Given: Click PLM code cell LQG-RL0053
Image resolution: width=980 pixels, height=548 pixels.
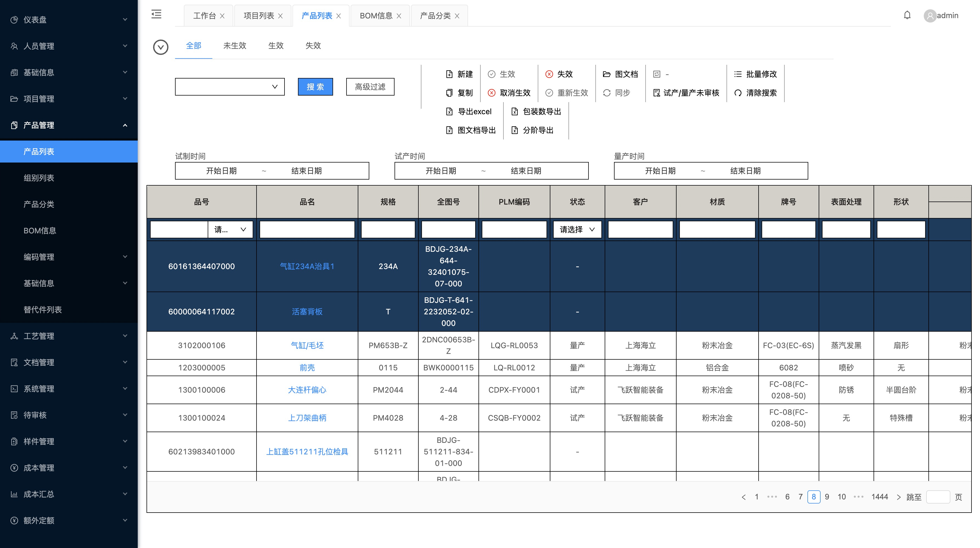Looking at the screenshot, I should point(514,345).
